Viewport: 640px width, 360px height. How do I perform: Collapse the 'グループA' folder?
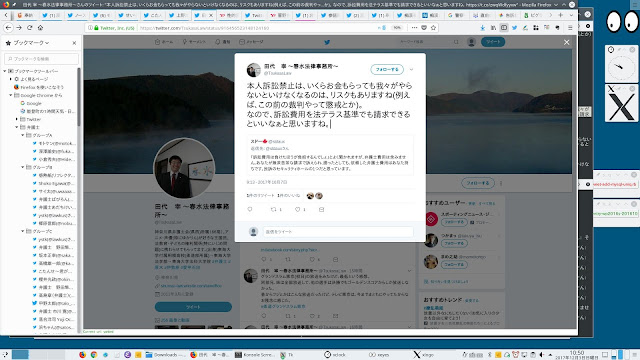point(23,135)
